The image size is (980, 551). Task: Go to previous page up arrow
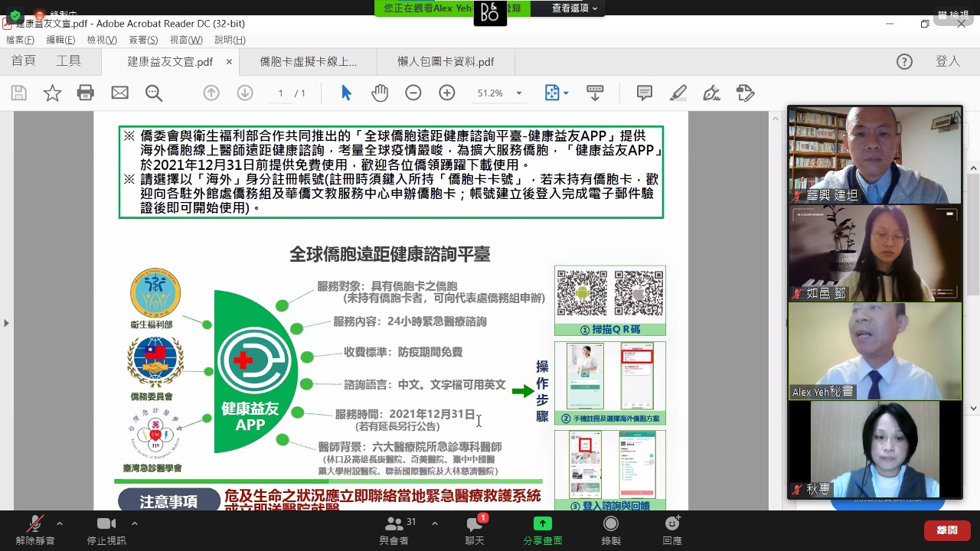tap(211, 93)
